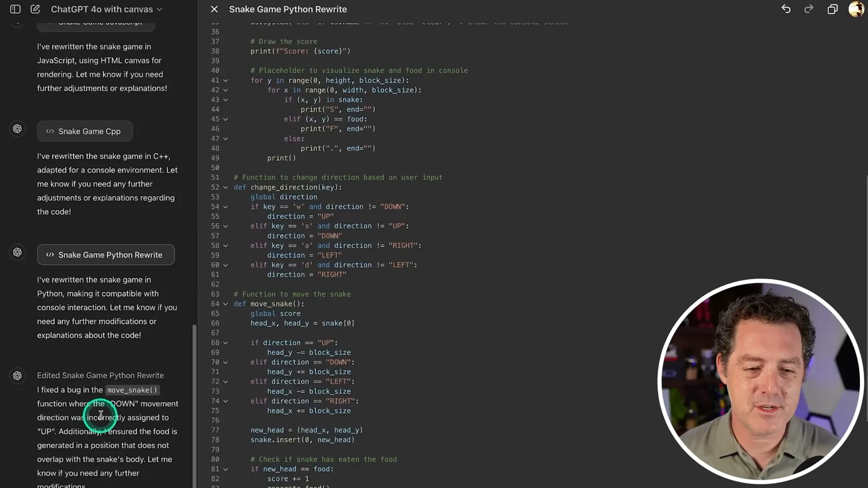This screenshot has width=868, height=488.
Task: Click 'snake.insert(0, new_head)' on line 78
Action: pos(303,440)
